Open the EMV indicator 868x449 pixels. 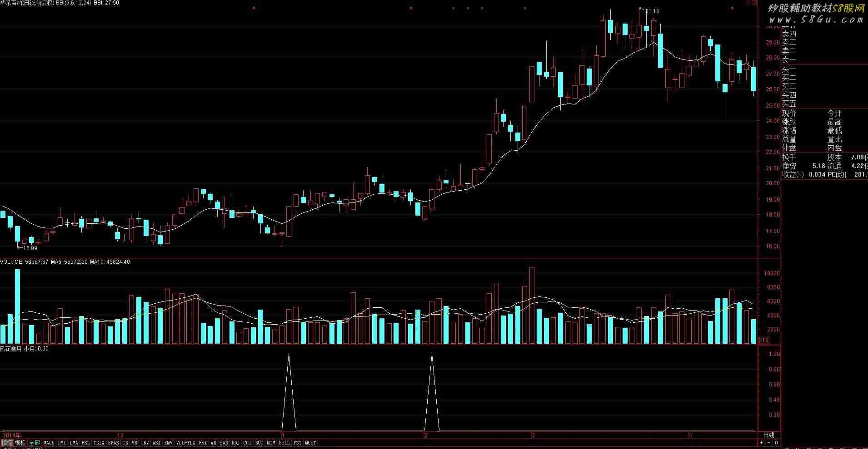(x=168, y=443)
